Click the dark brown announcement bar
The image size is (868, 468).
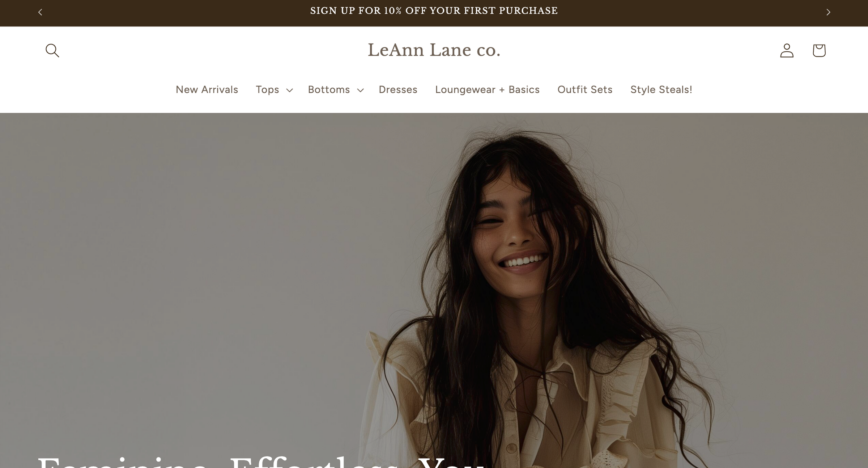pos(434,13)
